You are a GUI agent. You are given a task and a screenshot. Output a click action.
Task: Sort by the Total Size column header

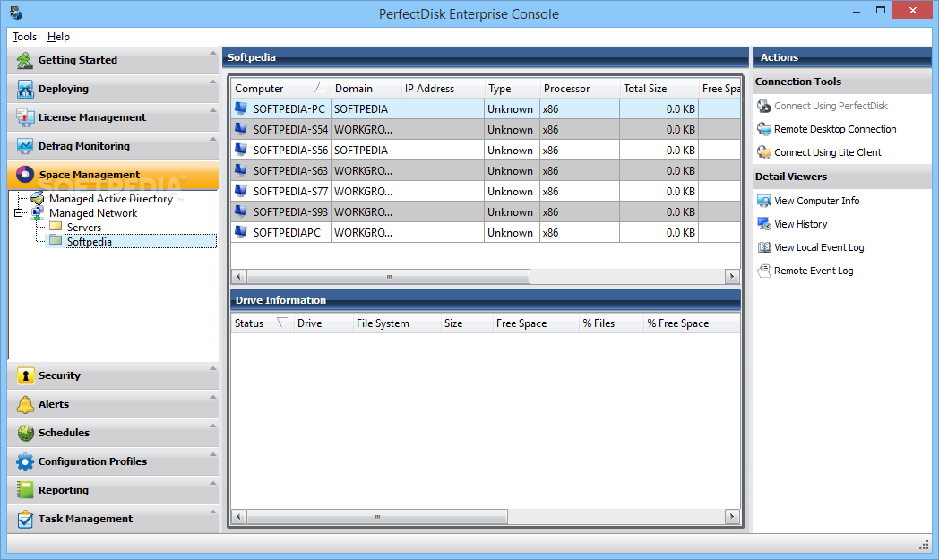tap(659, 89)
